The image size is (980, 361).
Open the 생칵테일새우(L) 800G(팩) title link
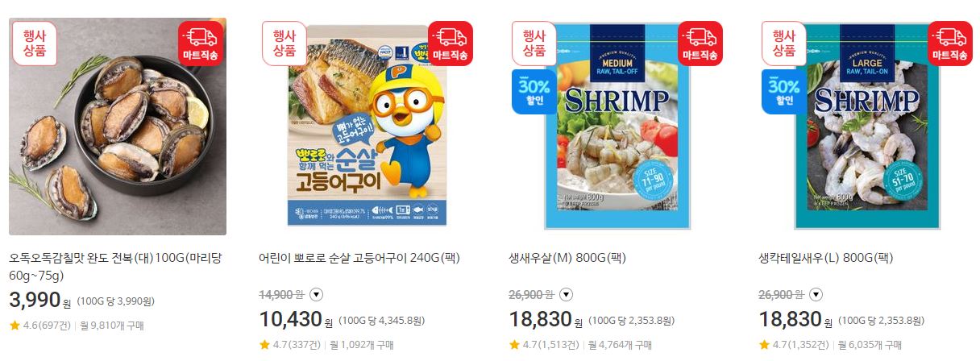826,259
